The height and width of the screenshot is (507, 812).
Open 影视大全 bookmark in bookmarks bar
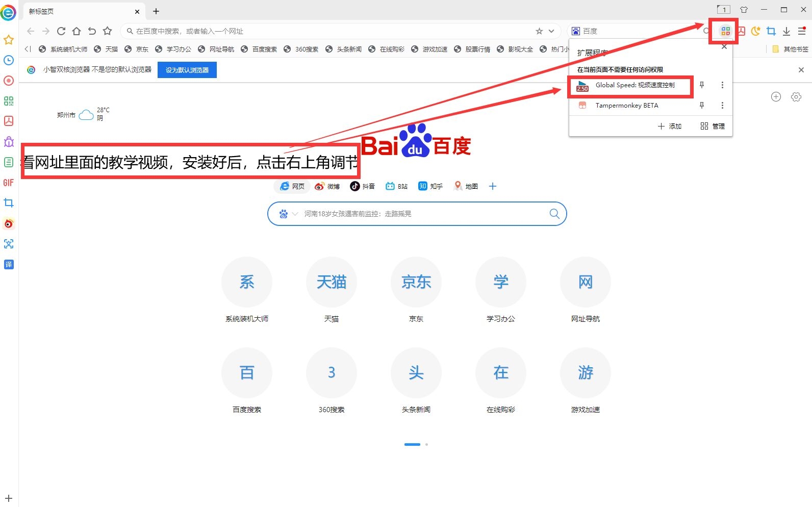[515, 49]
